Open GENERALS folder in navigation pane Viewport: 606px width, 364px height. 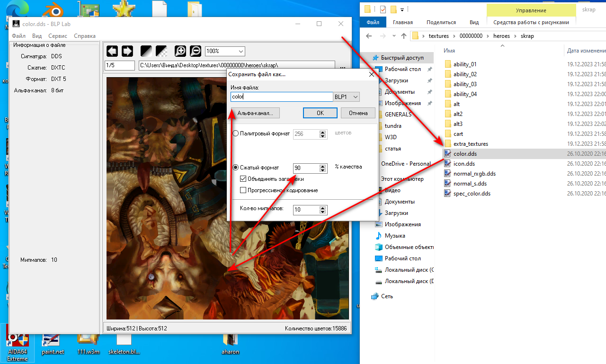pyautogui.click(x=398, y=115)
